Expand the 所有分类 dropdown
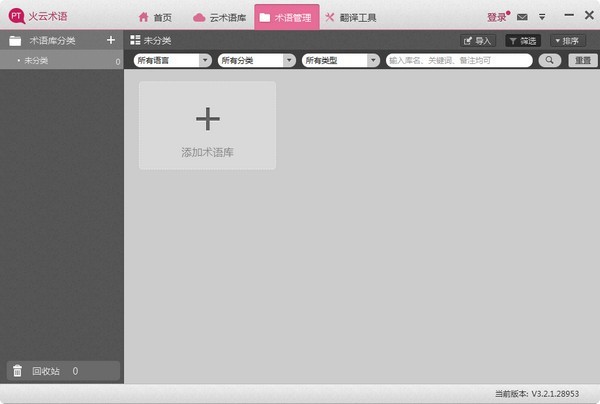Screen dimensions: 600x404 tap(257, 60)
